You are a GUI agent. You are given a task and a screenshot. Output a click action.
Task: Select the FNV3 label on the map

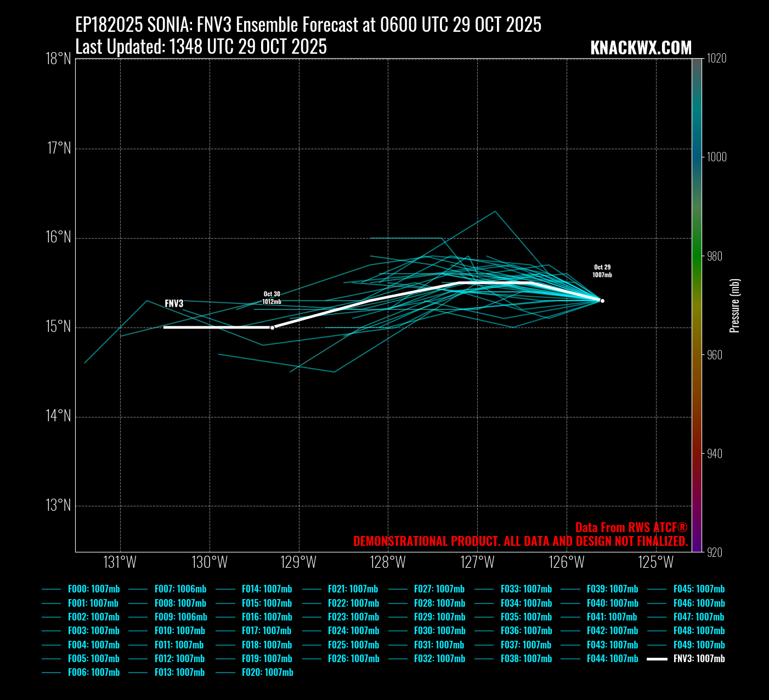[174, 303]
